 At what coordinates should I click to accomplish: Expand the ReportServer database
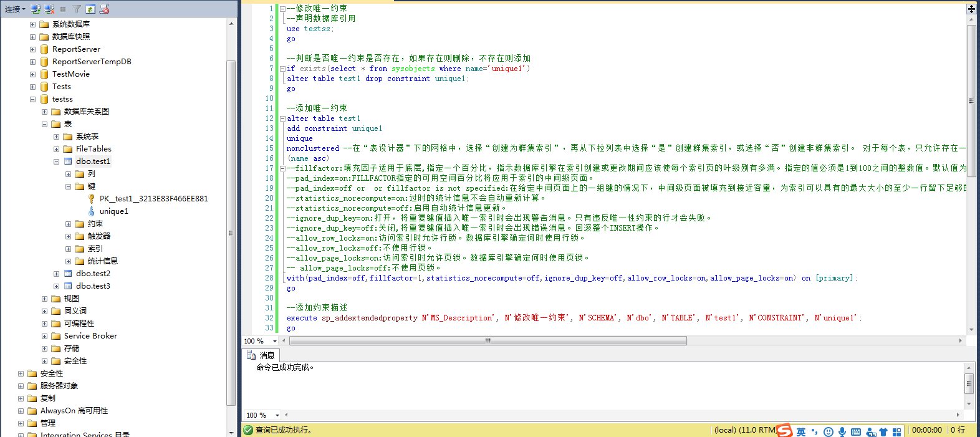(x=33, y=49)
